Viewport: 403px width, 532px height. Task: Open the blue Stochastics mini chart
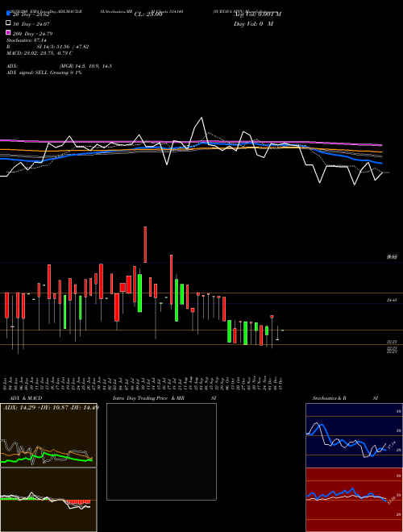click(x=354, y=435)
